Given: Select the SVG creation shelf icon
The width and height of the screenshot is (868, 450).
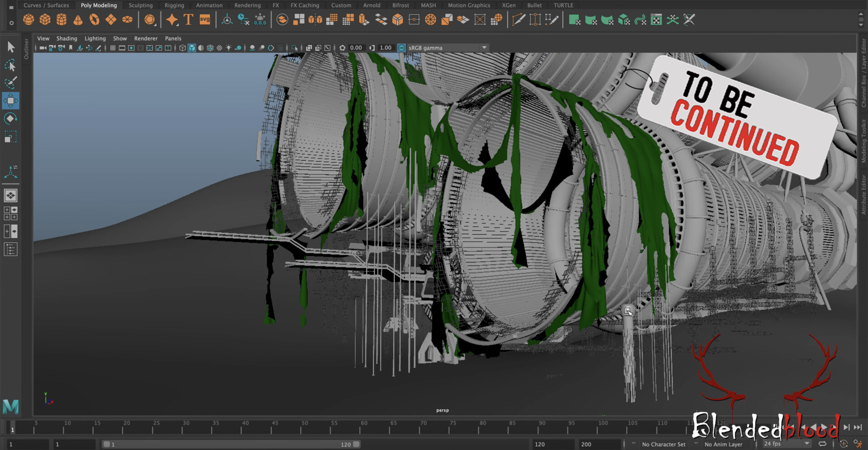Looking at the screenshot, I should 205,19.
